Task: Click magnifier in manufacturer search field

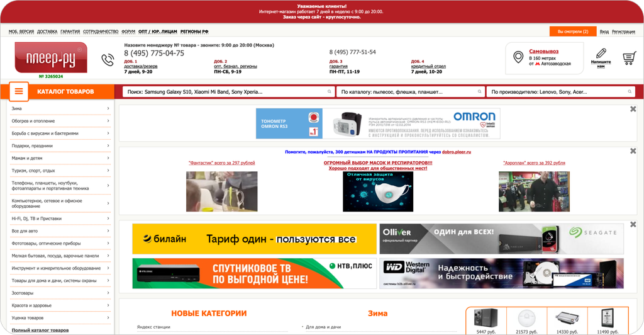Action: pyautogui.click(x=630, y=92)
